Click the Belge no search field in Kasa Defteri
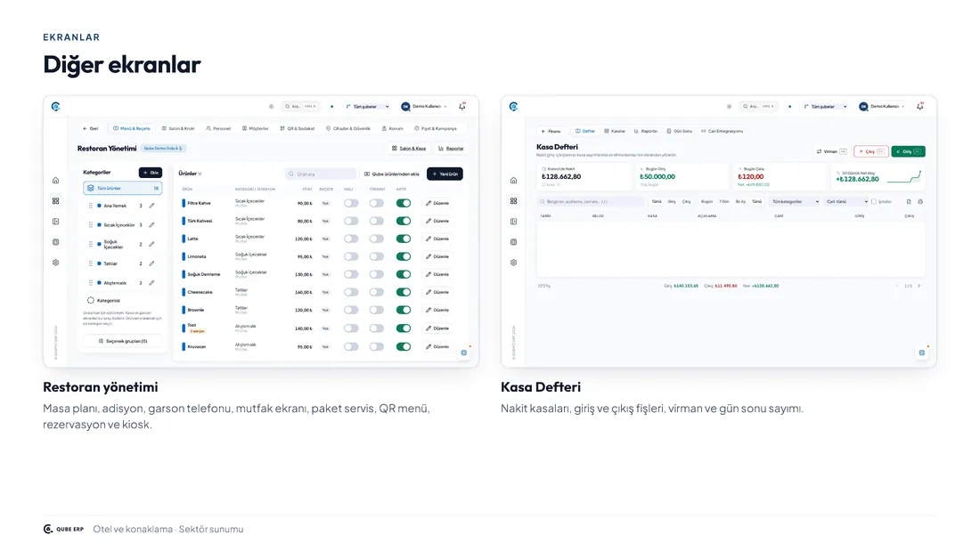980x551 pixels. click(591, 202)
